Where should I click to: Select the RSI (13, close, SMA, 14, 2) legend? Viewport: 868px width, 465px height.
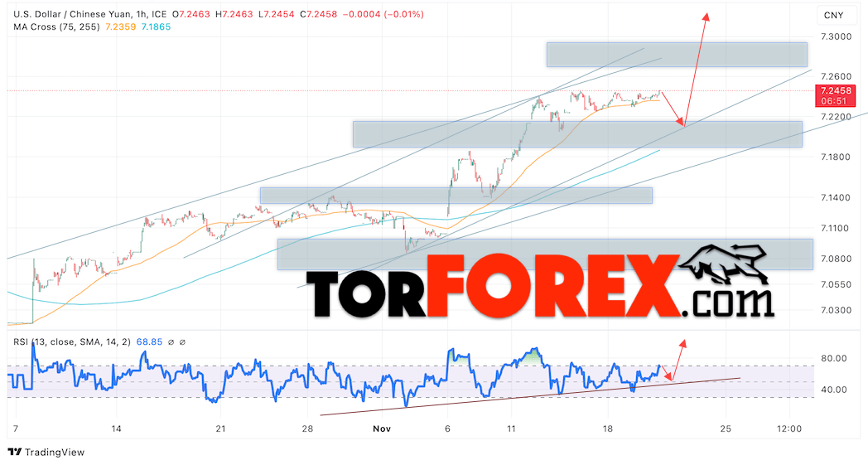pyautogui.click(x=72, y=342)
